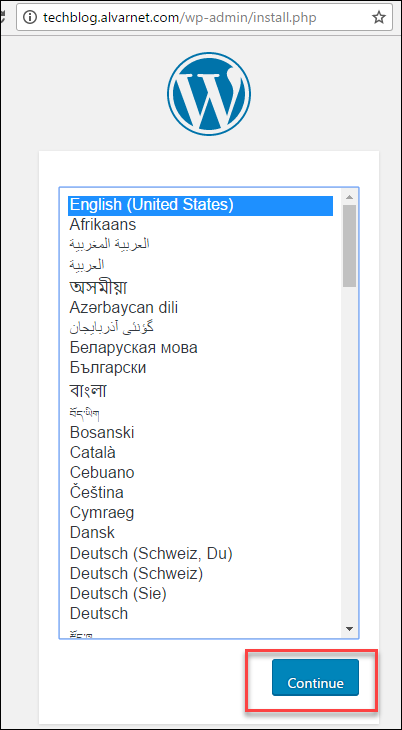Select Azərbaycan dili option
Image resolution: width=402 pixels, height=730 pixels.
tap(201, 308)
